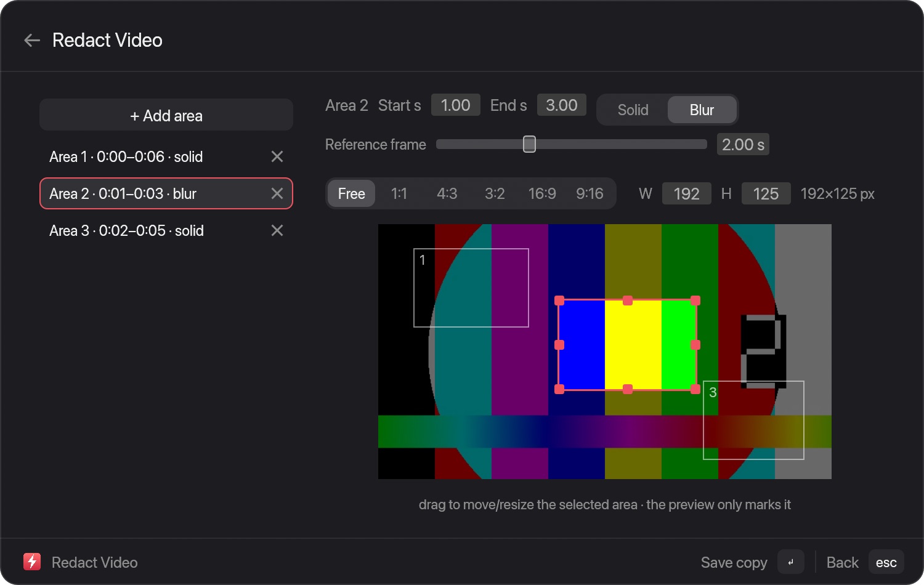
Task: Click the + Add area button
Action: pos(166,115)
